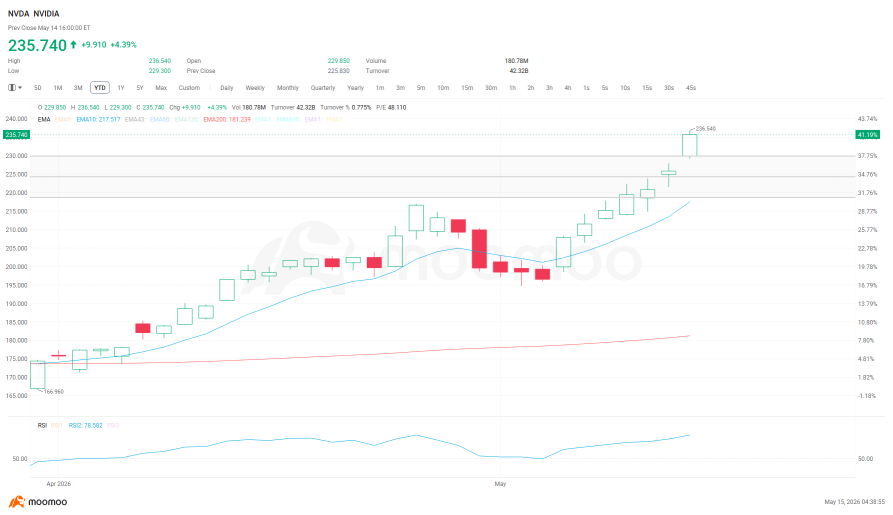Choose the 30m interval
Viewport: 893px width, 515px height.
coord(491,88)
